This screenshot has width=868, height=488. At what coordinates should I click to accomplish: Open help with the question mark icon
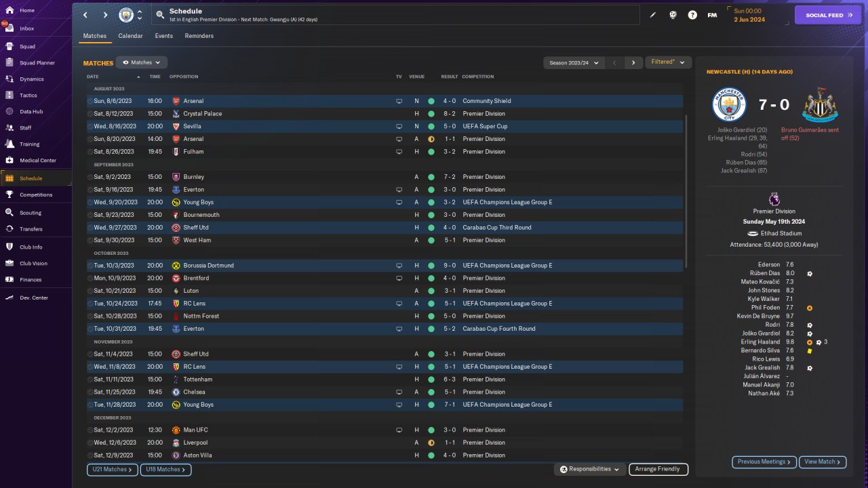coord(692,15)
